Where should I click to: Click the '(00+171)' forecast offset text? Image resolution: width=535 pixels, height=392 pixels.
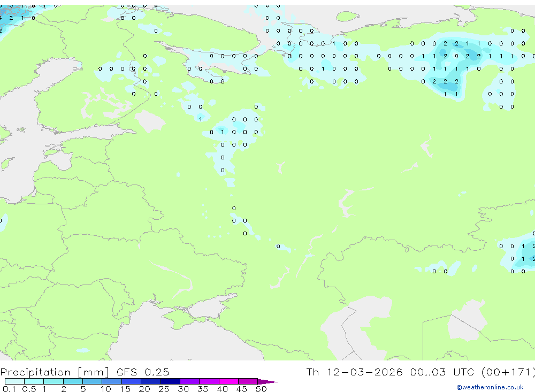(508, 372)
